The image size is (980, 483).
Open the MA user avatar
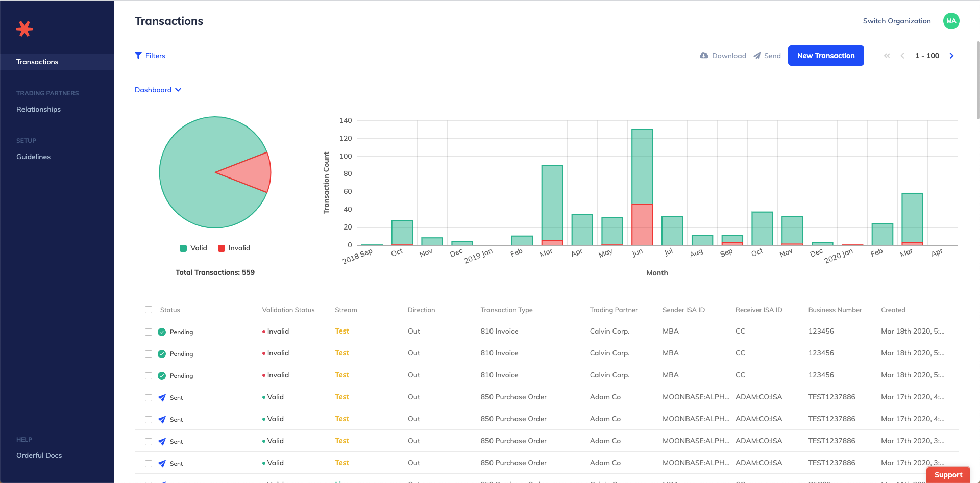point(951,21)
